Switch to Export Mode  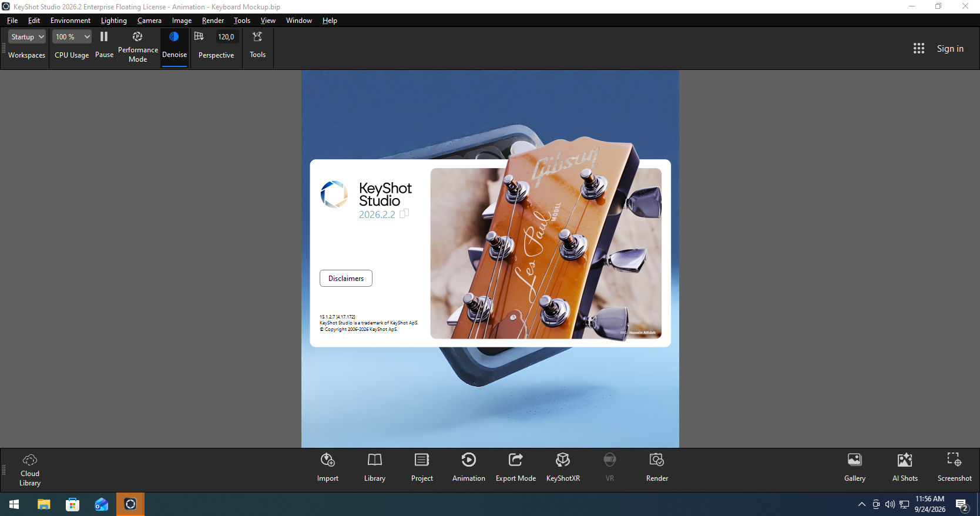click(x=516, y=468)
